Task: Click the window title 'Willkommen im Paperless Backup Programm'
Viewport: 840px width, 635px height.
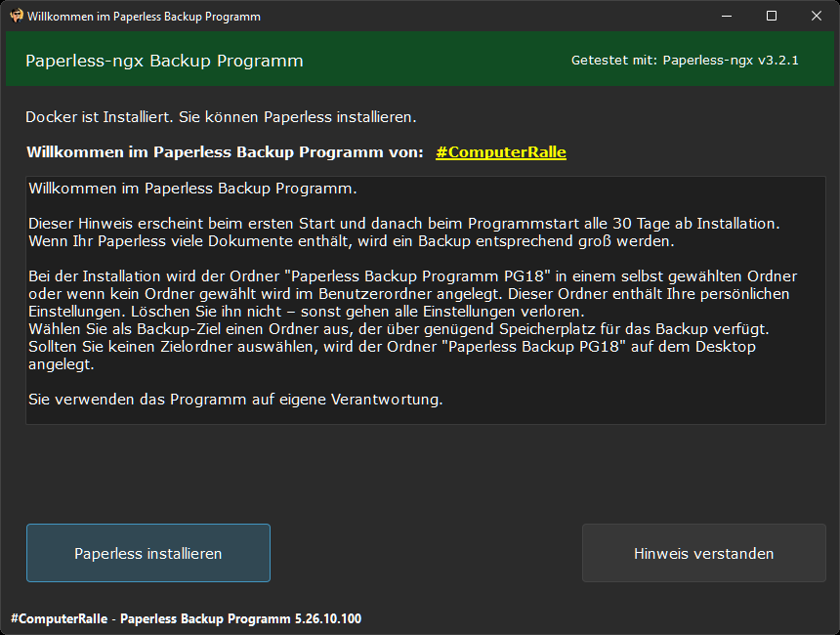Action: [x=145, y=17]
